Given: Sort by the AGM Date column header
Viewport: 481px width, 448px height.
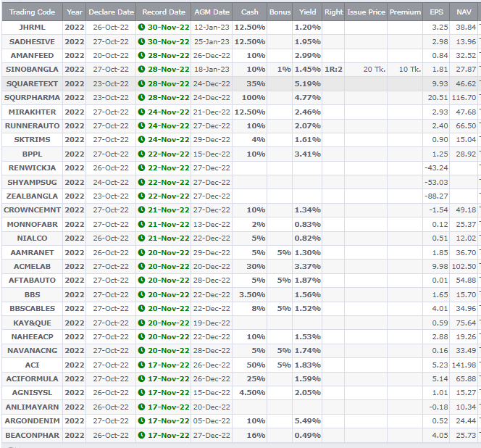Looking at the screenshot, I should pyautogui.click(x=212, y=12).
